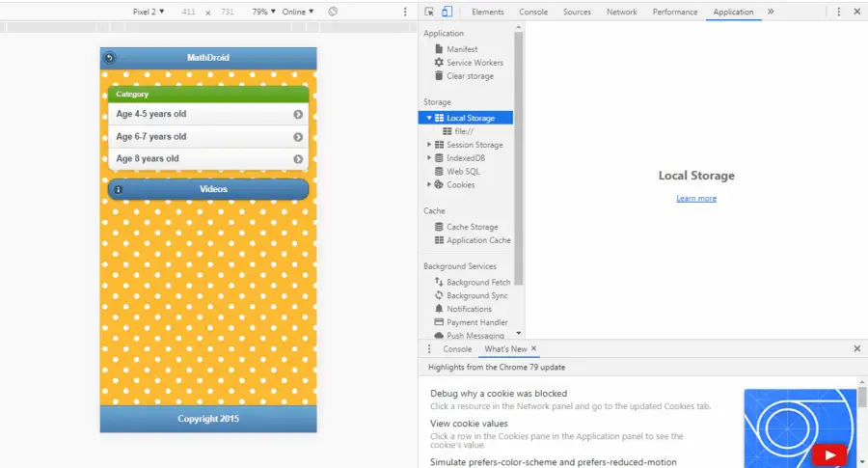Open DevTools customize menu (three dots)
868x468 pixels.
pyautogui.click(x=839, y=12)
